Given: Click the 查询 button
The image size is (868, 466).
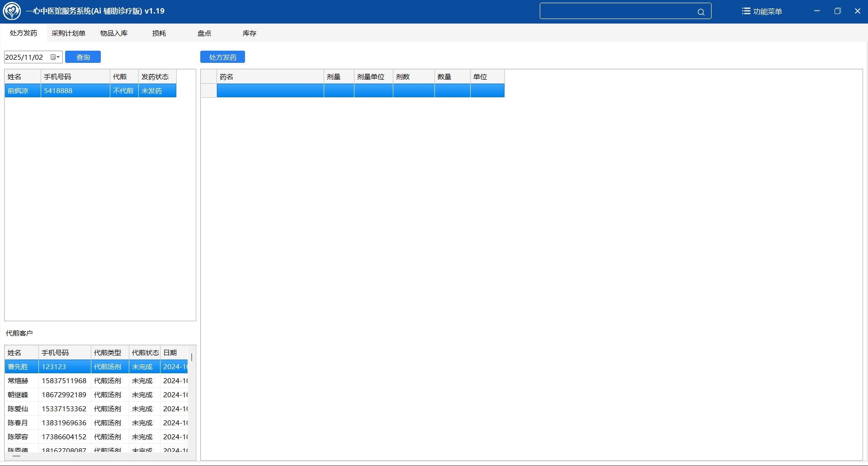Looking at the screenshot, I should point(83,57).
